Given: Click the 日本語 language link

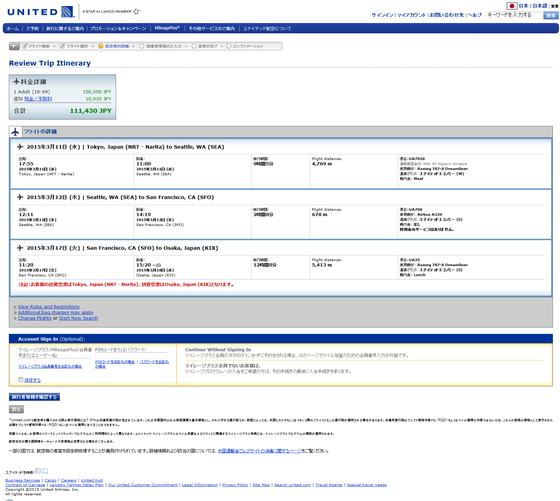Looking at the screenshot, I should [540, 6].
